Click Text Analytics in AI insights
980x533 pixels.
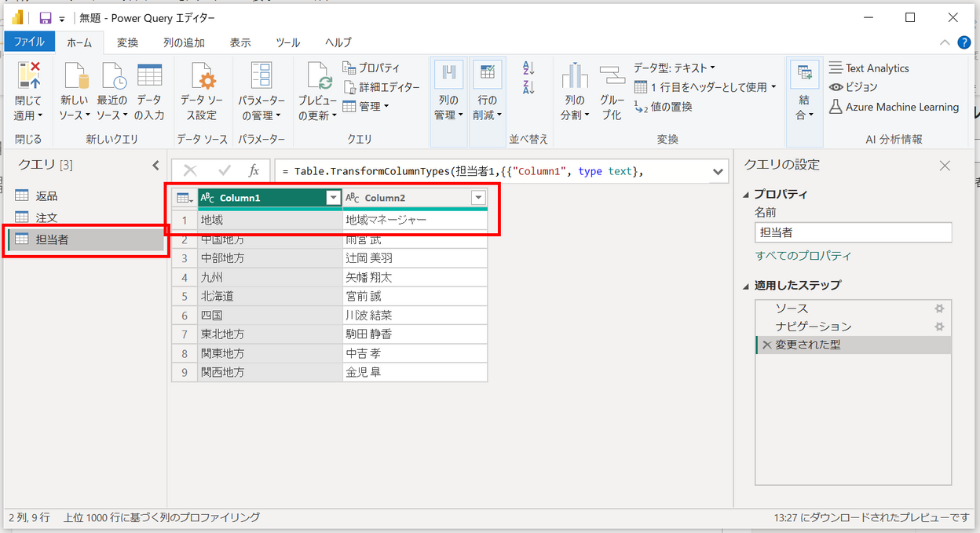point(868,68)
